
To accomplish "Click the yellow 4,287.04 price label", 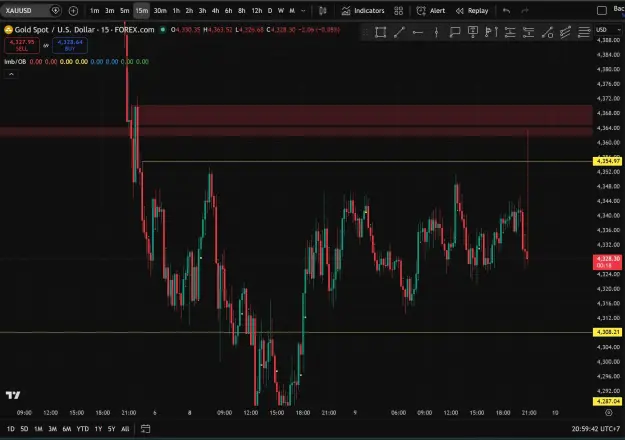I will [x=607, y=401].
